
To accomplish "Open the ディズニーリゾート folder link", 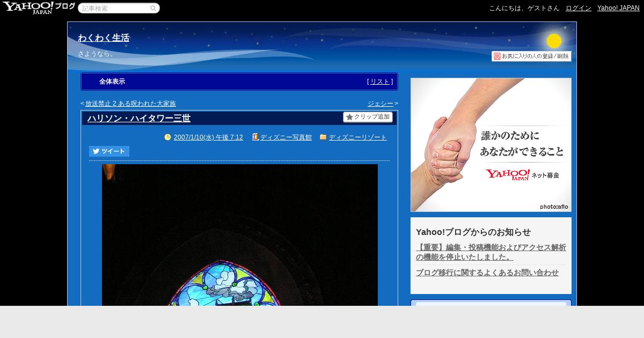I will point(358,137).
